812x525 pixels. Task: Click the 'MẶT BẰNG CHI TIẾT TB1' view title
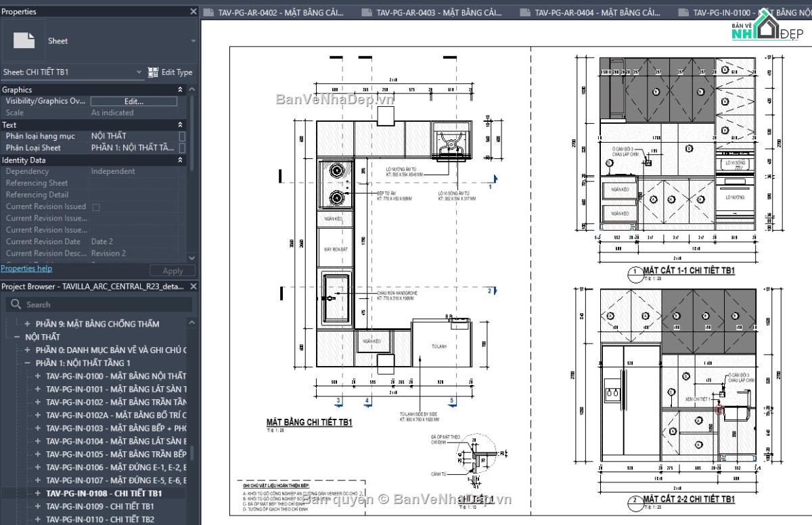click(x=309, y=423)
